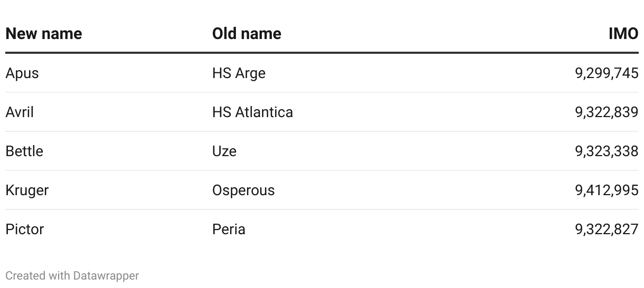Open the Created with Datawrapper link

[72, 276]
